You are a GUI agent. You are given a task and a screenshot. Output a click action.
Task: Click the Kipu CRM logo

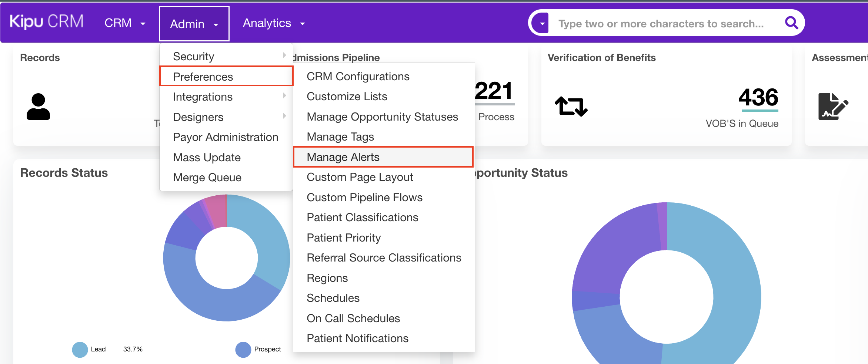pyautogui.click(x=47, y=22)
